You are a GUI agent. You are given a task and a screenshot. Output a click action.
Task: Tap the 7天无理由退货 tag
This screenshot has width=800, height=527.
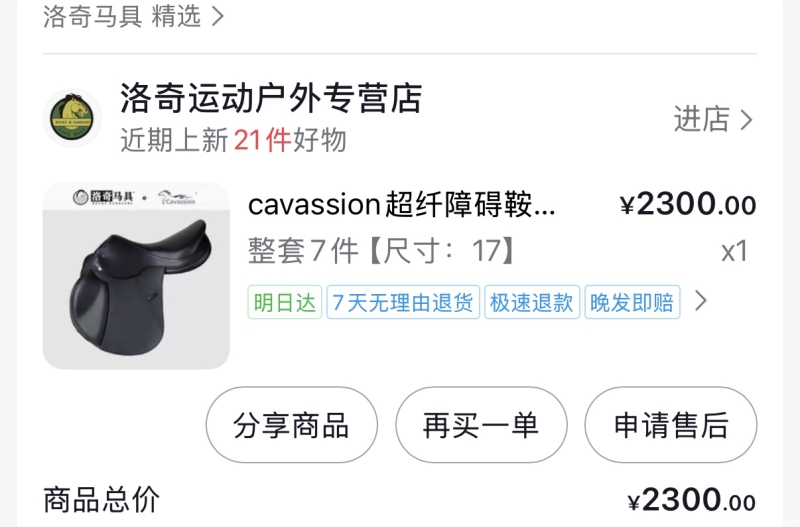point(403,303)
